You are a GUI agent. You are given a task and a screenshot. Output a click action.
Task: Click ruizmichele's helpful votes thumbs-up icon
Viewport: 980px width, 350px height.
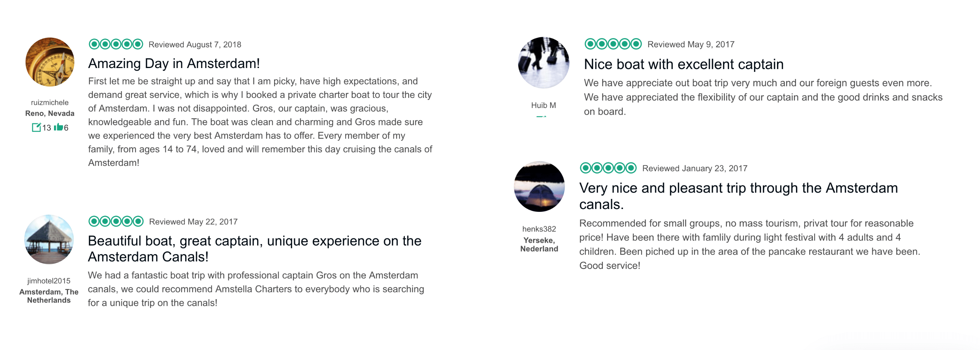tap(58, 127)
